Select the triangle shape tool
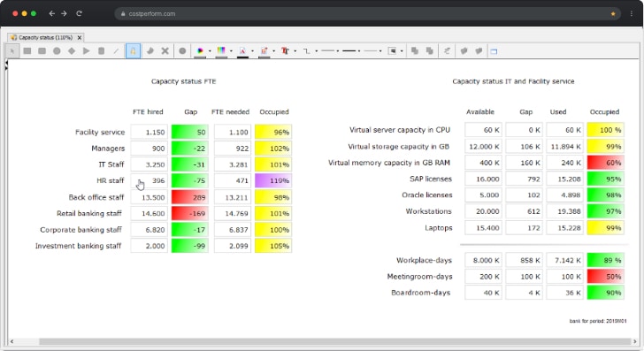This screenshot has width=644, height=351. 87,51
